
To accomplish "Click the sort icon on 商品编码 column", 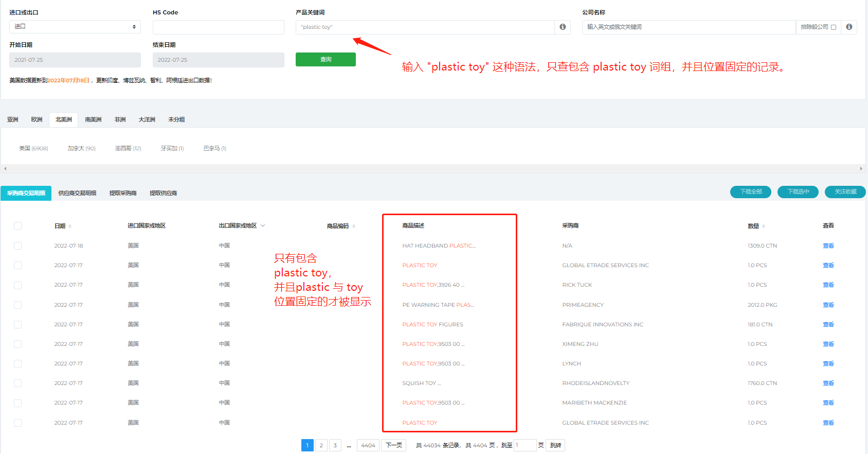I will pos(354,226).
